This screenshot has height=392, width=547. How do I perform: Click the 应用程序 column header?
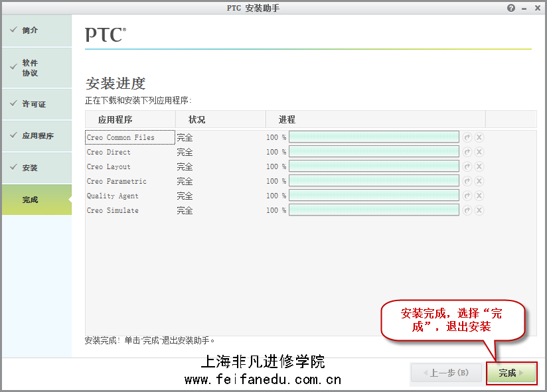coord(129,119)
